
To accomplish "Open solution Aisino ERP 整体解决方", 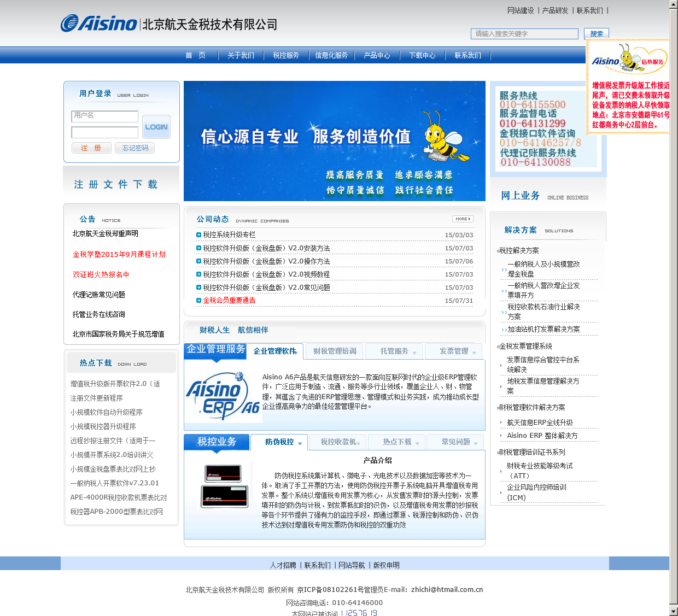I will (542, 436).
